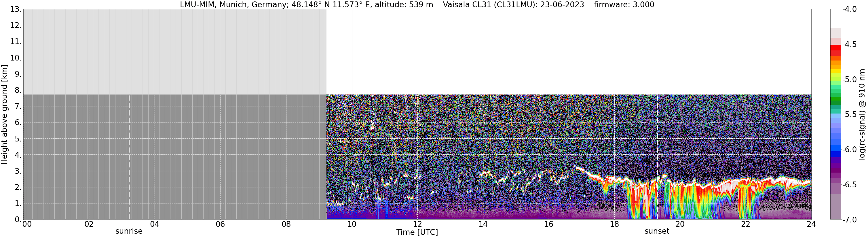The width and height of the screenshot is (868, 238).
Task: Click the x-axis tick label '20'
Action: pyautogui.click(x=680, y=224)
